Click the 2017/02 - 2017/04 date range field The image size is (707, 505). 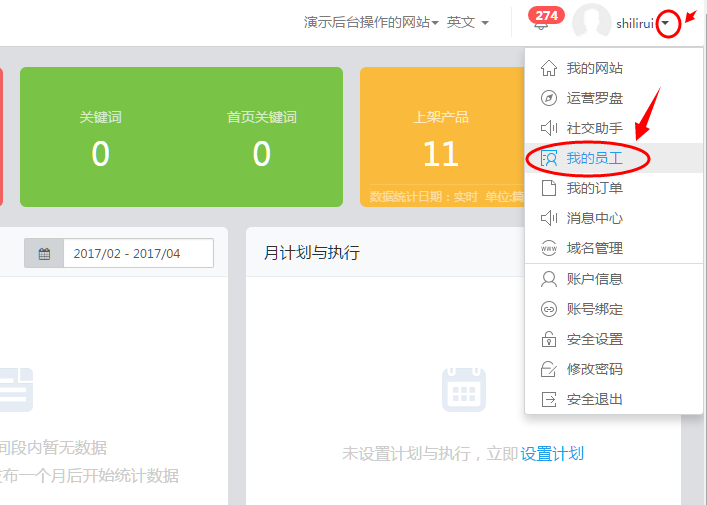pos(138,254)
